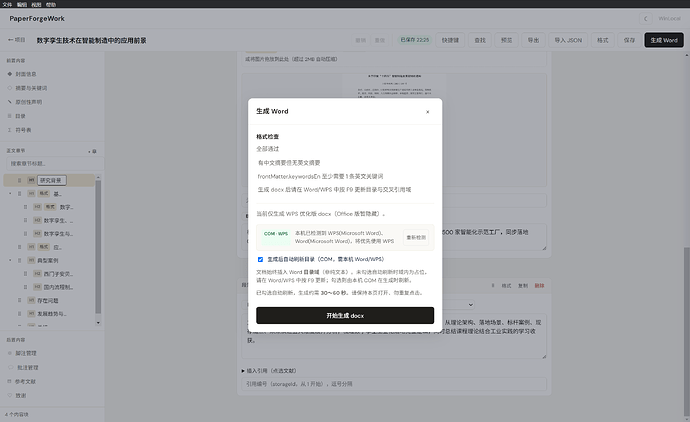Click the 引用编号 input field
690x422 pixels.
tap(394, 384)
